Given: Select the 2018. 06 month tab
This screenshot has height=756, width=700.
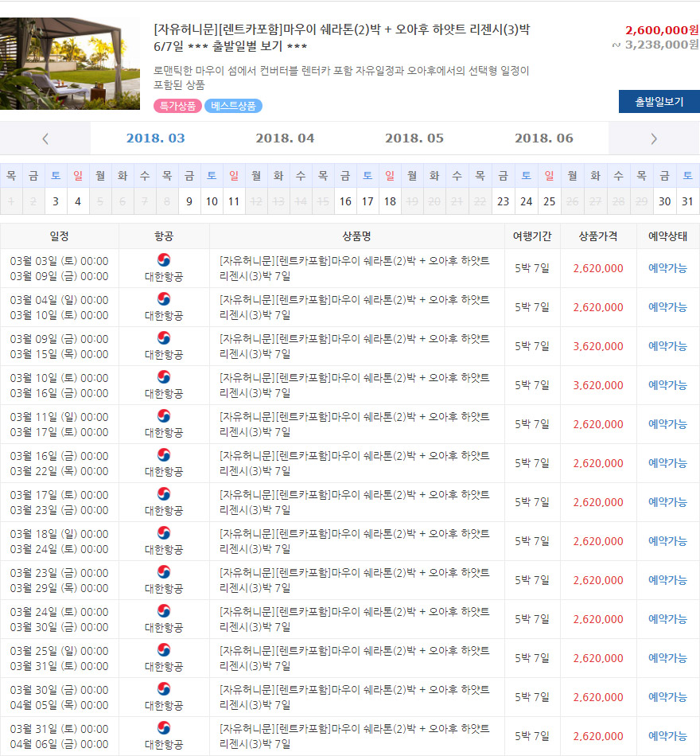Looking at the screenshot, I should click(544, 138).
